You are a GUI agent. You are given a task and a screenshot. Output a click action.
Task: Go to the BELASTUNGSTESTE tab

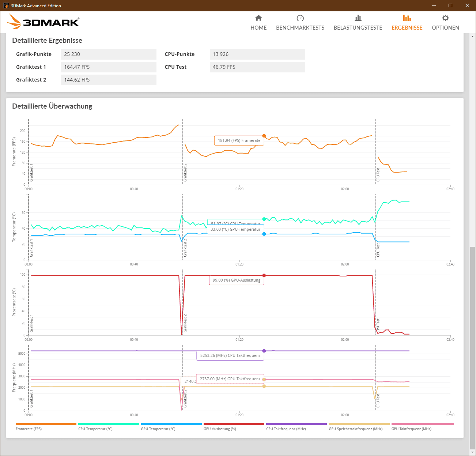click(358, 23)
